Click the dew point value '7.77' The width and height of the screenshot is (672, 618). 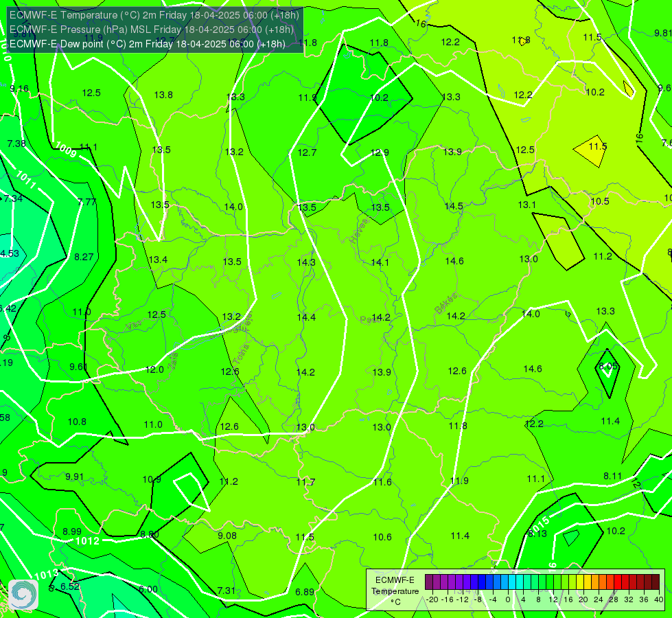pos(86,202)
